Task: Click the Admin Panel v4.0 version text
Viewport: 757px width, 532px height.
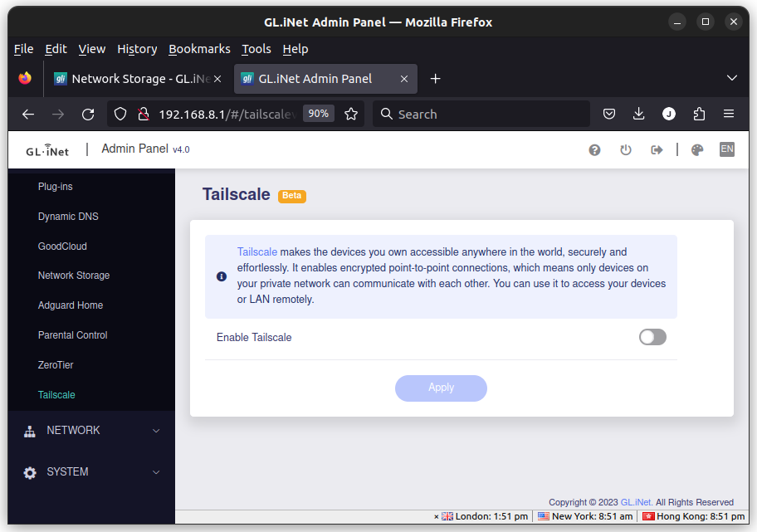Action: (x=145, y=149)
